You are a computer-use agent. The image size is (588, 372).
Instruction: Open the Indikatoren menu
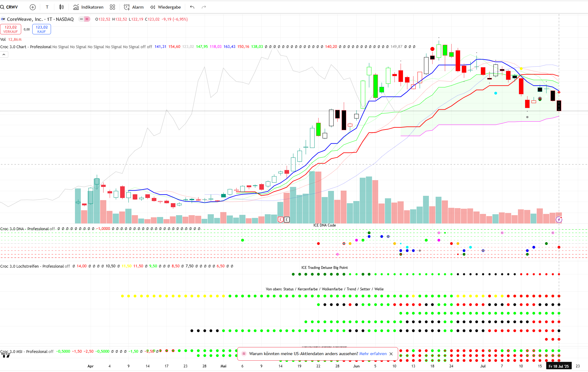coord(88,7)
